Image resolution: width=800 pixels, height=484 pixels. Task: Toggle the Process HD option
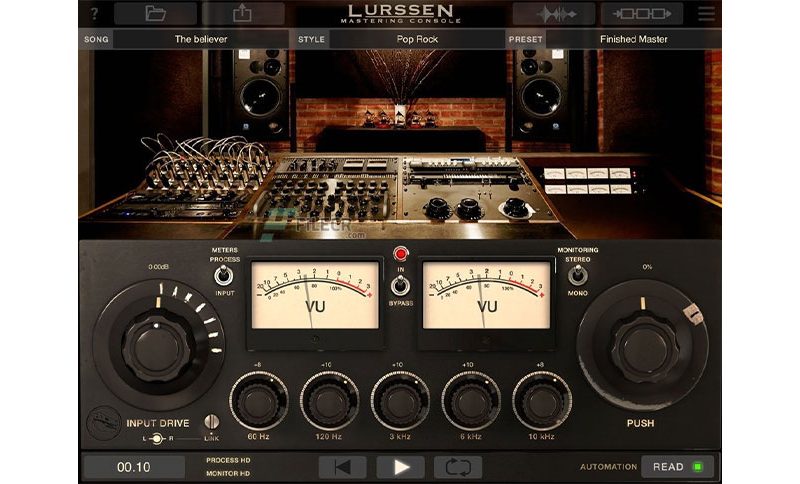[x=228, y=461]
